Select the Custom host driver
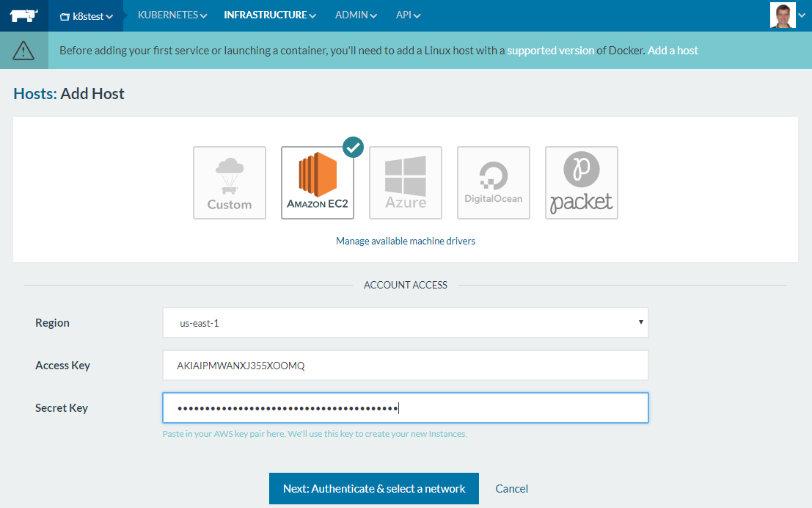Screen dimensions: 812x508 230,183
